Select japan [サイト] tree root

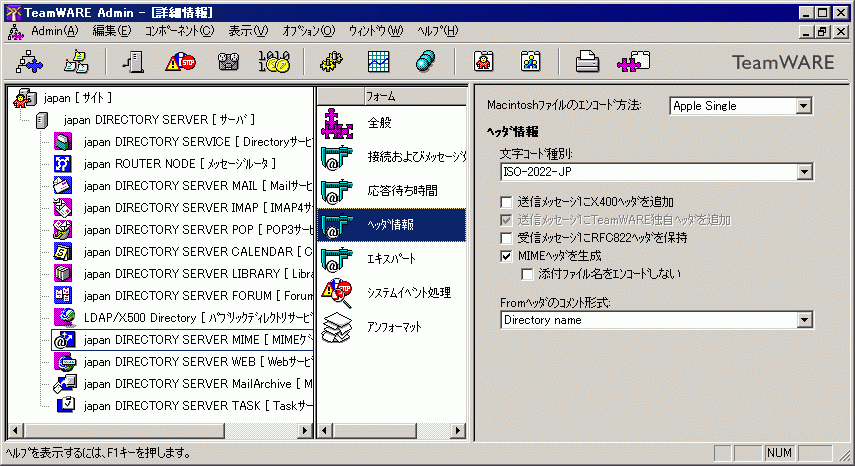click(77, 98)
